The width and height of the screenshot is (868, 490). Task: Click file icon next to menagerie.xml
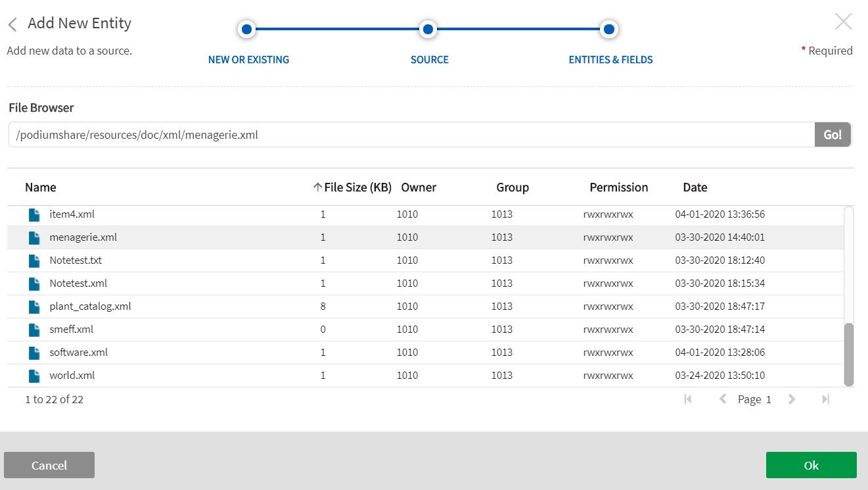tap(34, 237)
